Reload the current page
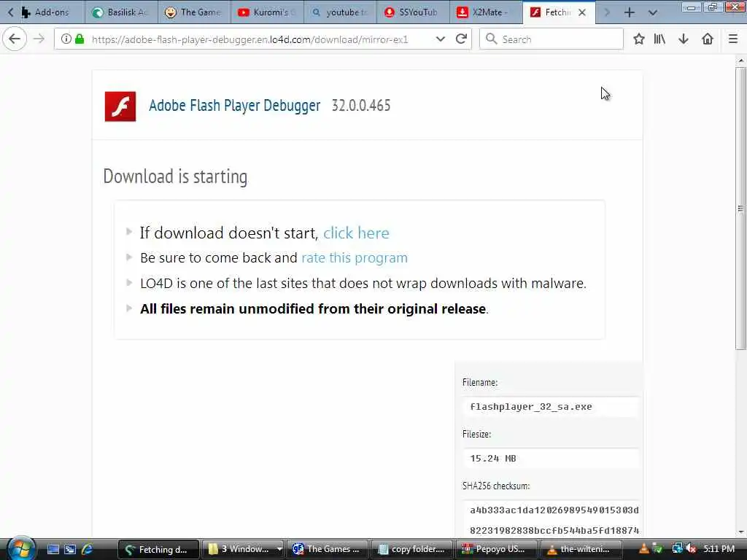 (x=461, y=39)
